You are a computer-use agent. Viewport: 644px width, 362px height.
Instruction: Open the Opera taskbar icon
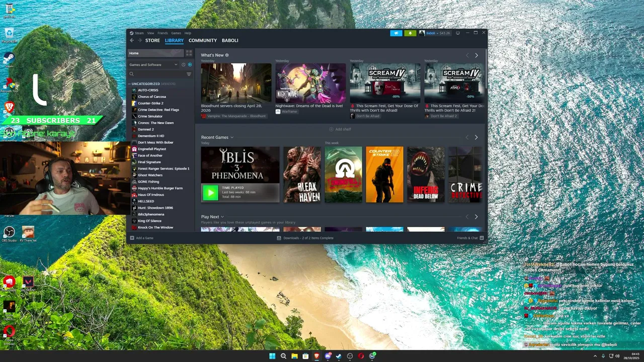(x=361, y=356)
